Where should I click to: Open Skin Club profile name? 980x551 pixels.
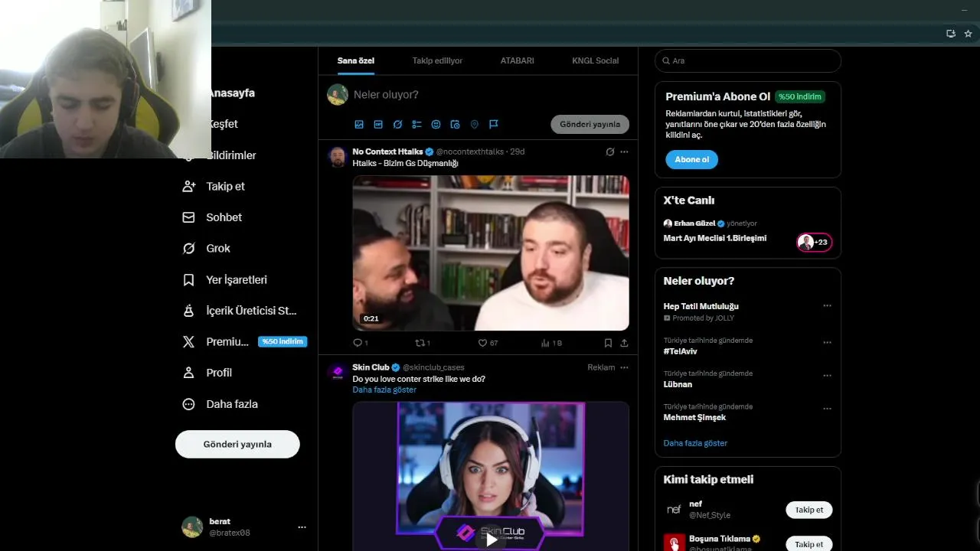click(371, 367)
